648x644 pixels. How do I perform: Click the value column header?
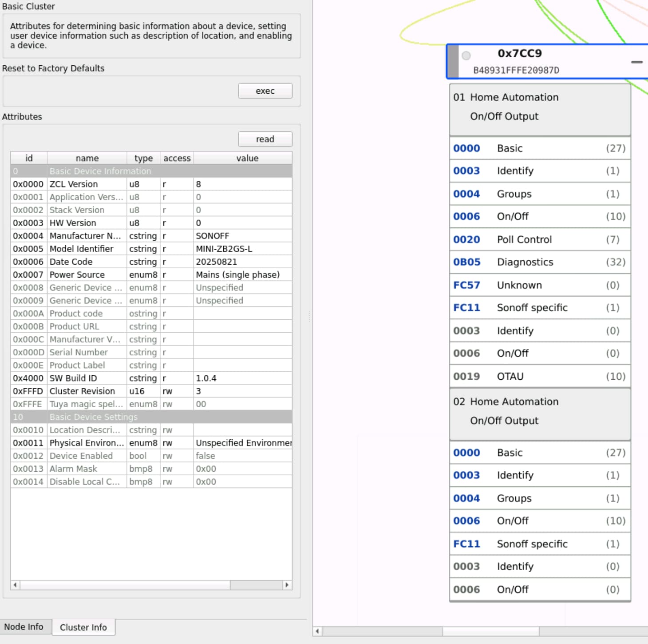point(247,158)
